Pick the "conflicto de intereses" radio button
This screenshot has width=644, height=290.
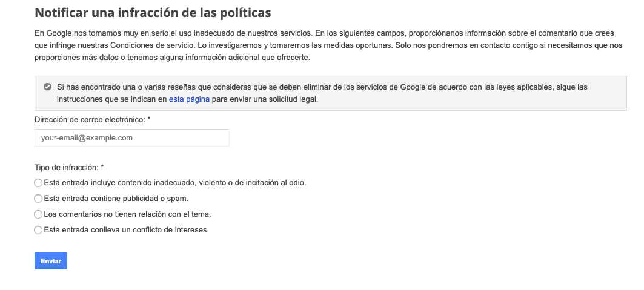(39, 230)
